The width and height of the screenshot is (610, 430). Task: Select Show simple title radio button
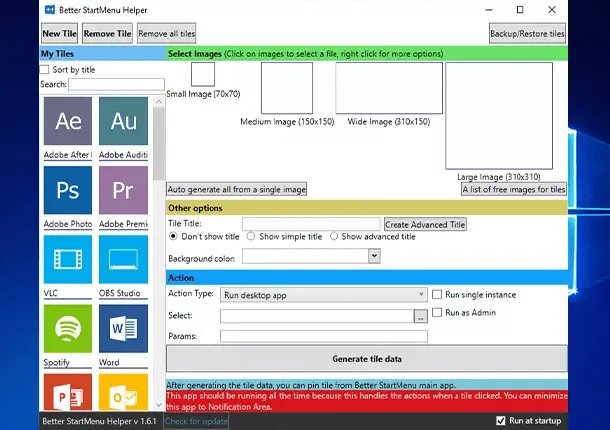pyautogui.click(x=251, y=237)
